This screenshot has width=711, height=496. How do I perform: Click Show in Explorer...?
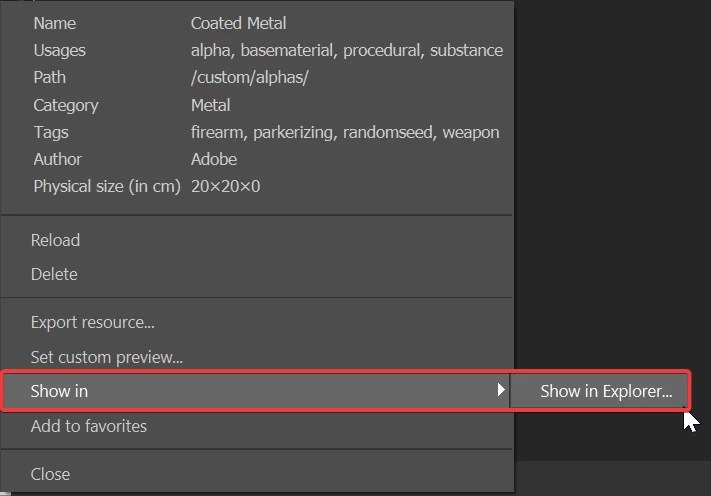pos(606,391)
